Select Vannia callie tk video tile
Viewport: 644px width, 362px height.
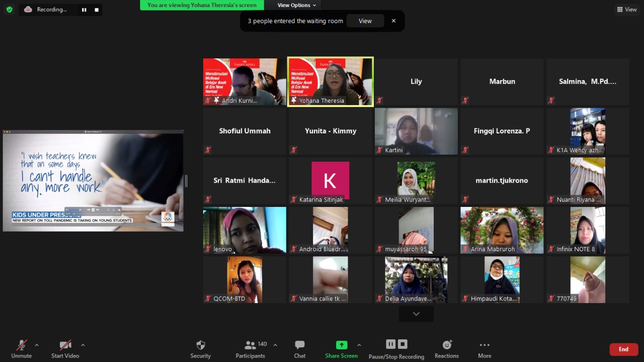pos(331,279)
